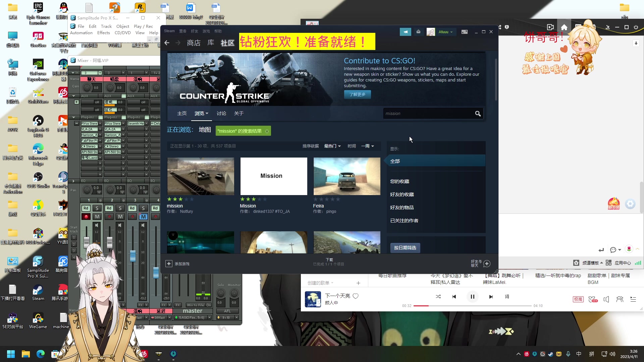Click the 了解更多 learn more button
The height and width of the screenshot is (362, 644).
[357, 95]
